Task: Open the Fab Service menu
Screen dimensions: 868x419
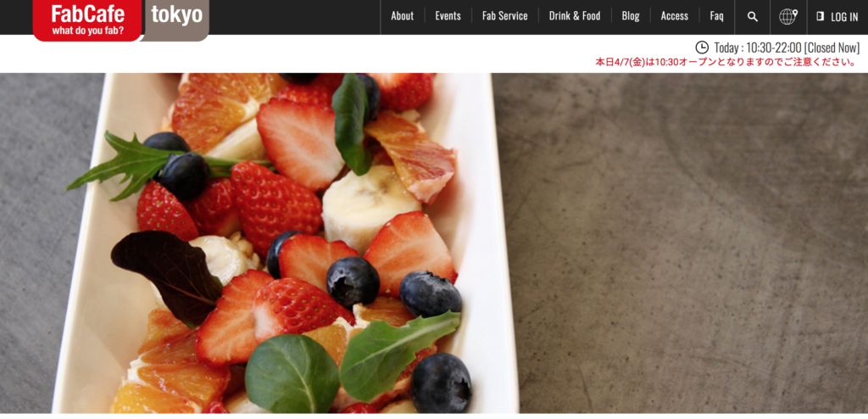Action: [505, 16]
